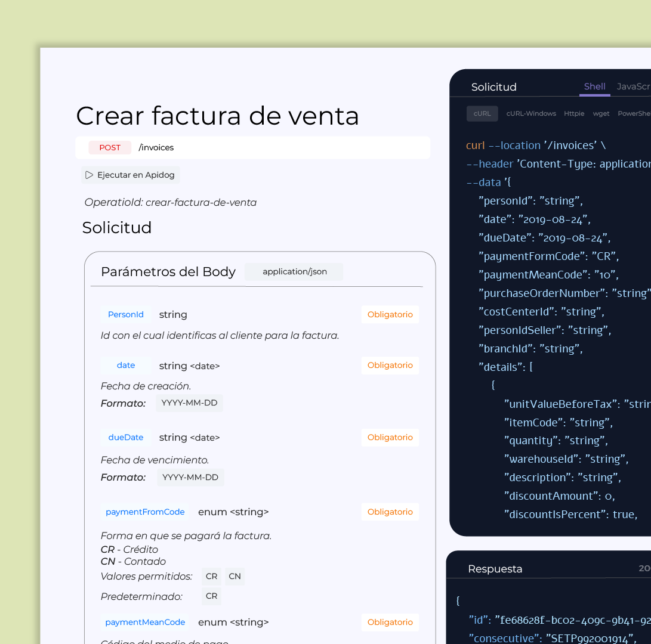Choose the cURL variant

coord(482,113)
